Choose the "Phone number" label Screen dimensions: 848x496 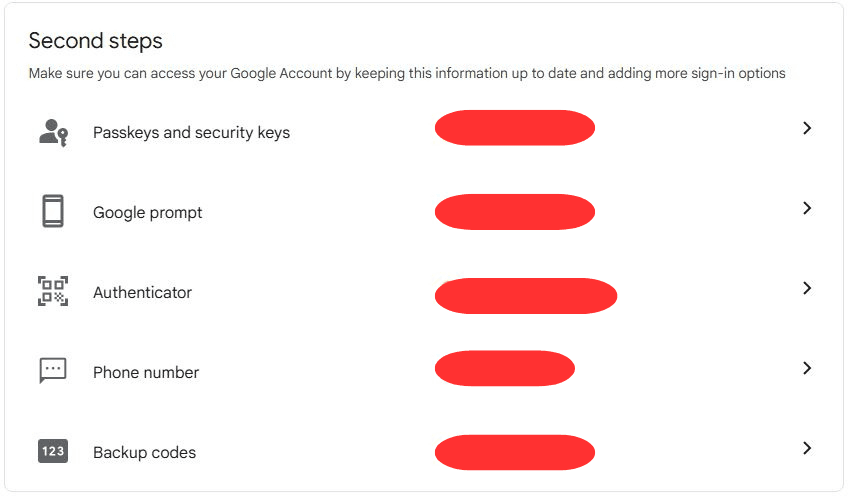click(x=146, y=372)
